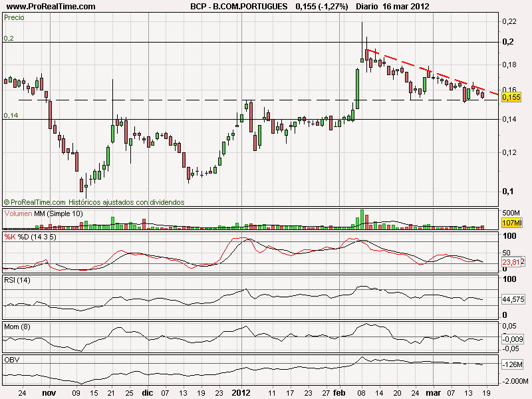Click the RSI (14) panel label
Screen dimensions: 532x399
click(x=17, y=280)
